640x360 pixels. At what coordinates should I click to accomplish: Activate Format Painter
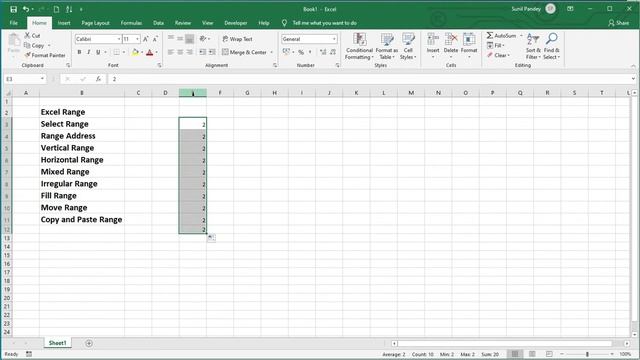click(x=44, y=55)
